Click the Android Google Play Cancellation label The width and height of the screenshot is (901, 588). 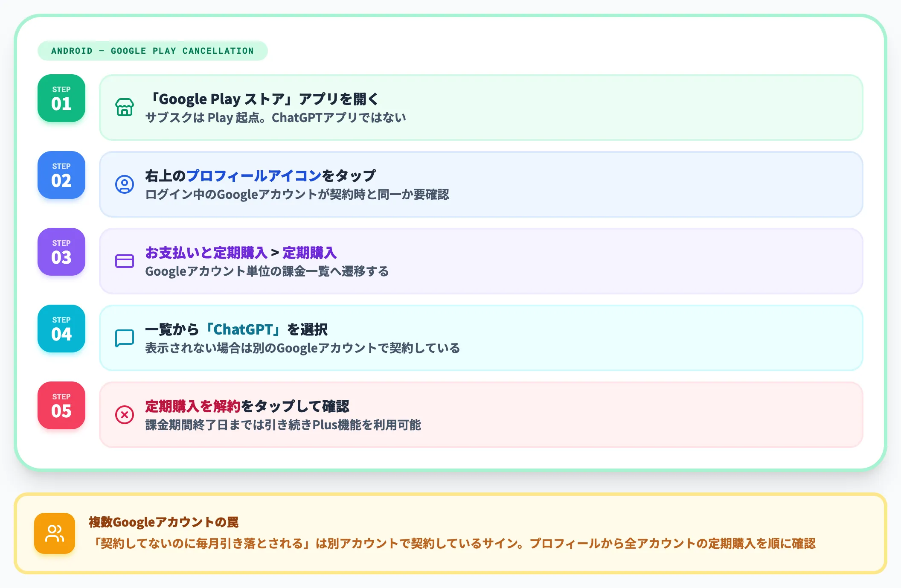click(152, 51)
